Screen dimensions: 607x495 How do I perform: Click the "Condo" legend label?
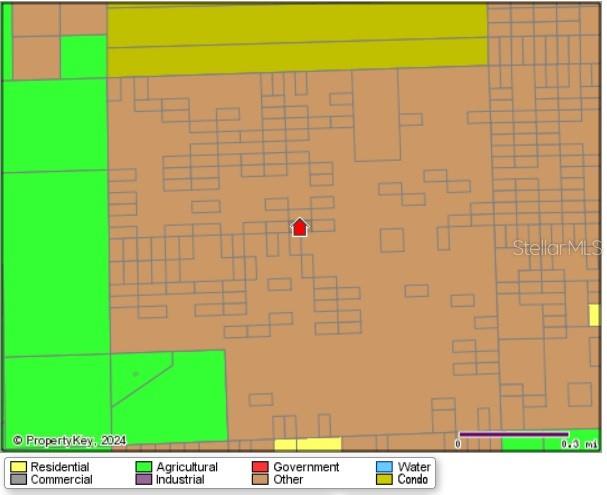point(413,480)
